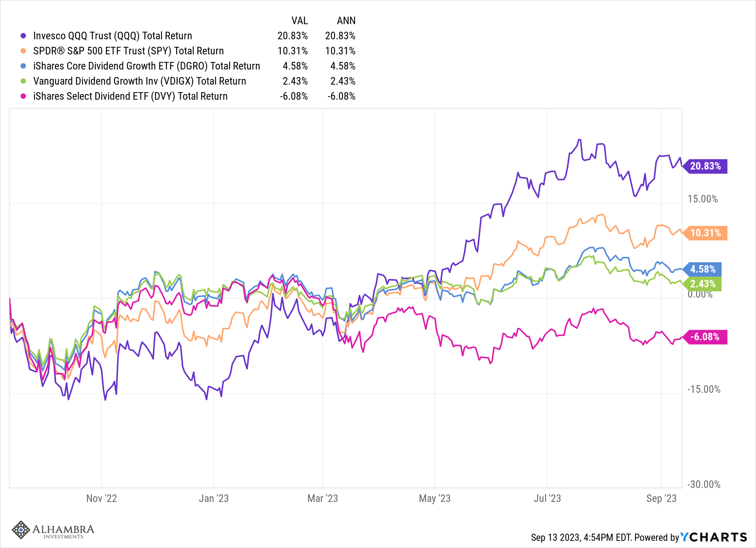Click the 10.31% orange end-value flag
This screenshot has height=548, width=756.
pyautogui.click(x=705, y=233)
